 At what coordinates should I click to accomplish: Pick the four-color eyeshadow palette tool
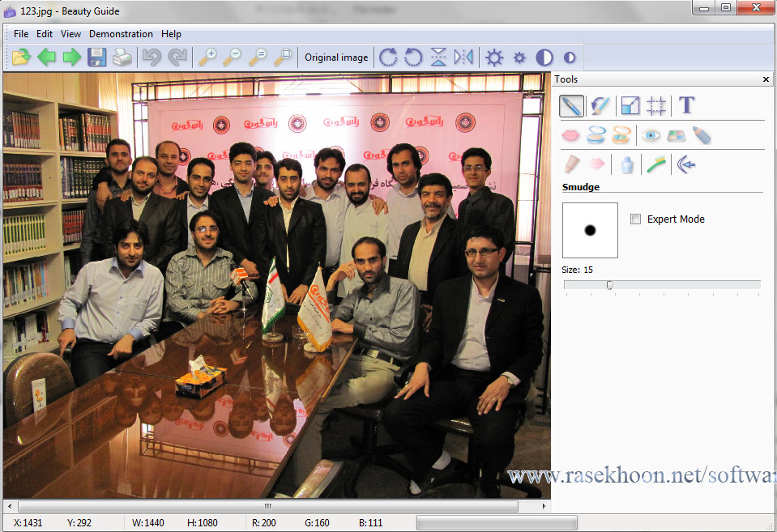point(676,135)
